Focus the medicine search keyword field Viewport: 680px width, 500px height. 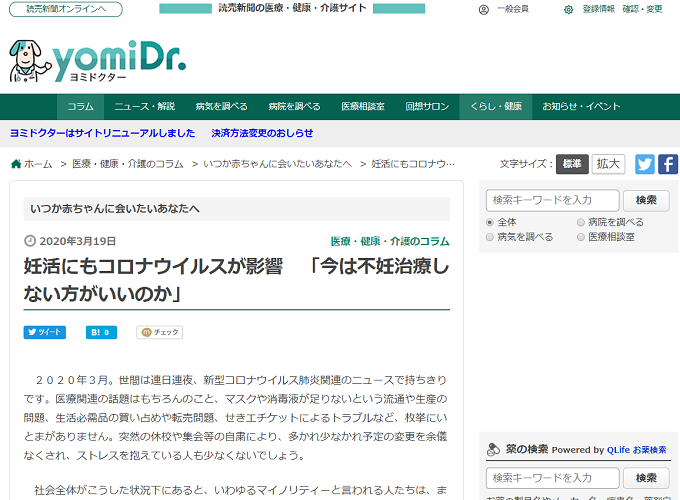(552, 478)
